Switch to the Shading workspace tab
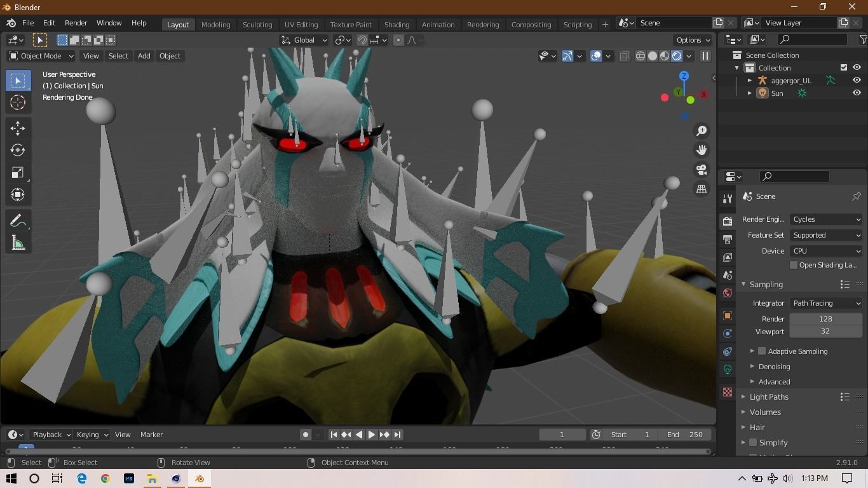This screenshot has width=868, height=488. (397, 24)
